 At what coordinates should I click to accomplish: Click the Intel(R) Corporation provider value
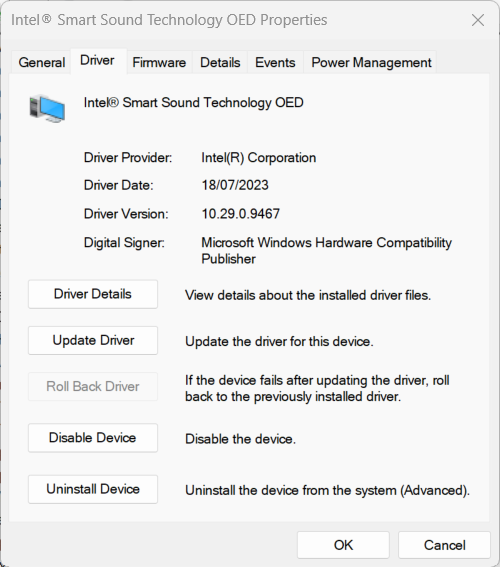point(258,158)
